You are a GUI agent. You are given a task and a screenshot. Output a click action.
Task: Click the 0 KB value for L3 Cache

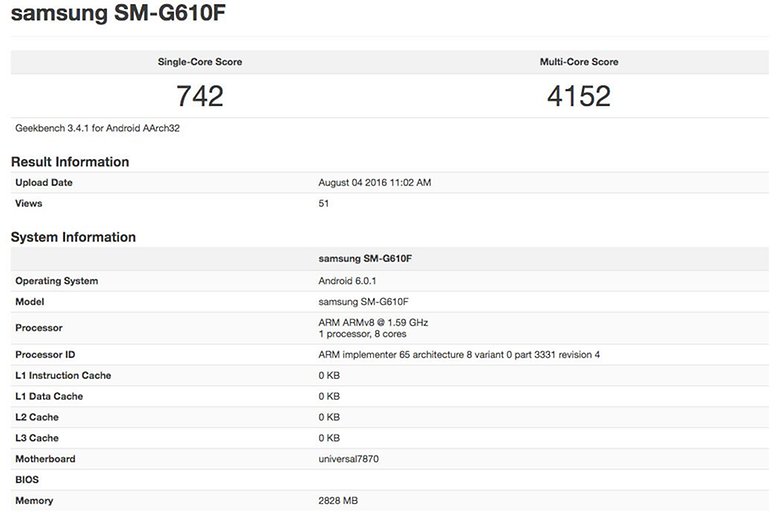(329, 438)
